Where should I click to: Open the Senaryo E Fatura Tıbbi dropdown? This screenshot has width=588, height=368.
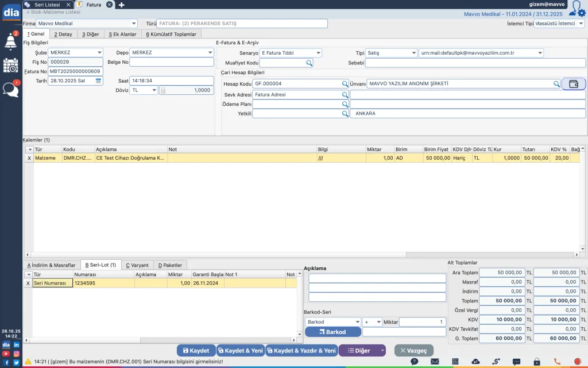318,53
